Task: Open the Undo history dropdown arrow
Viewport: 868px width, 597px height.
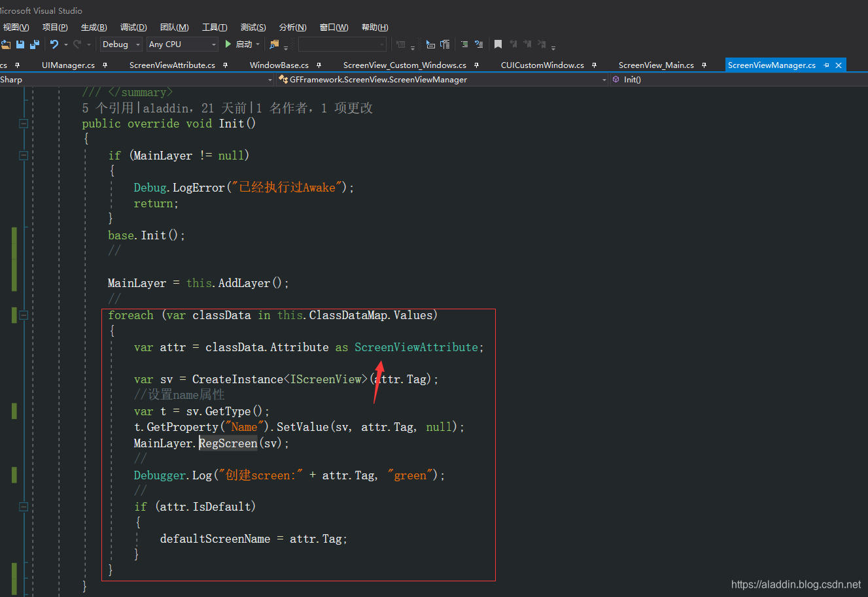Action: (65, 44)
